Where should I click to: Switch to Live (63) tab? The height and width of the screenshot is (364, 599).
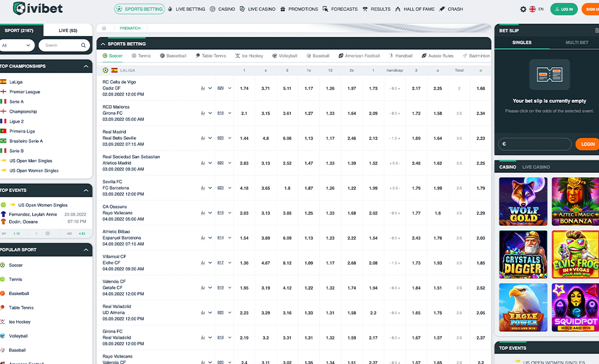(x=68, y=30)
